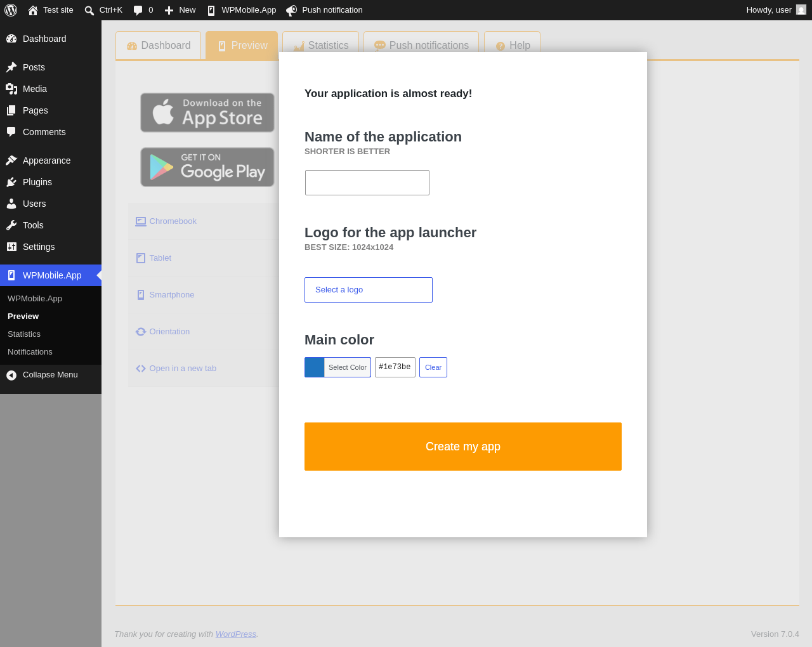The height and width of the screenshot is (647, 812).
Task: Open Notifications submenu item in sidebar
Action: [x=30, y=352]
